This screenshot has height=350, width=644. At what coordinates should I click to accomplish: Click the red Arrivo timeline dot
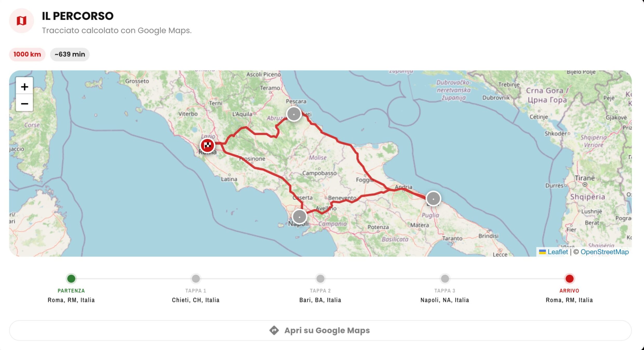point(569,279)
